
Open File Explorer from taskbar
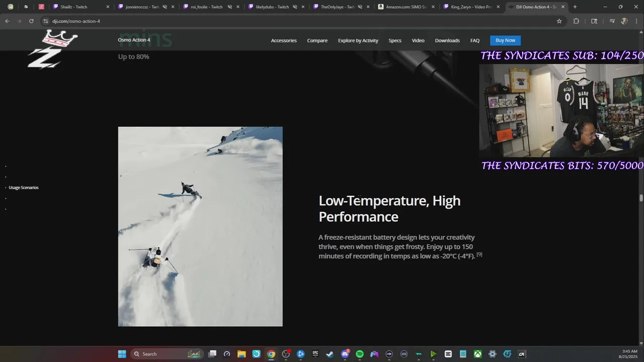242,354
